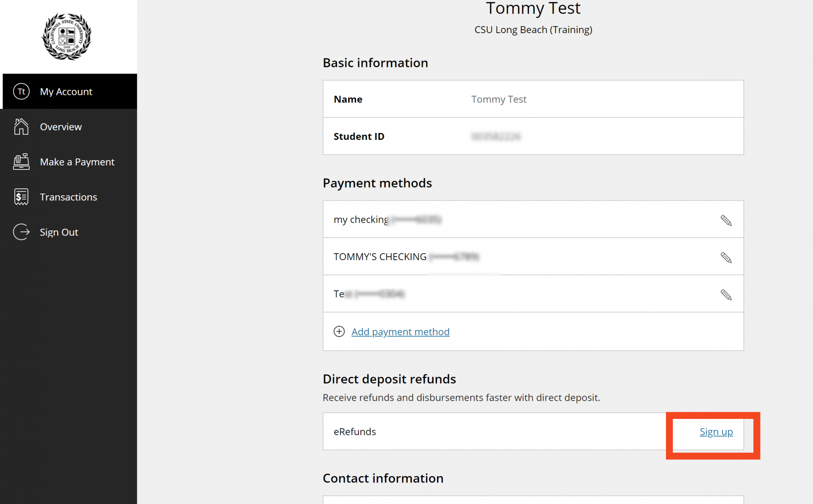Select the 'TOMMY'S CHECKING' payment row

tap(533, 256)
